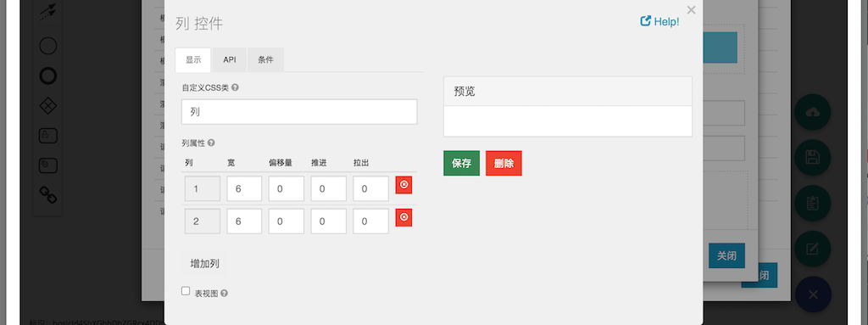Click the 宽 field of row 1

(244, 188)
